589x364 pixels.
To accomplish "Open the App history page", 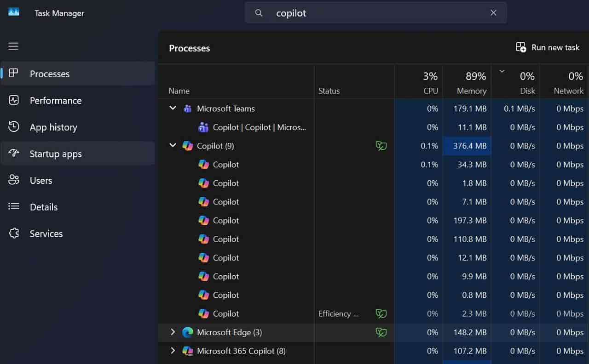I will click(x=78, y=127).
